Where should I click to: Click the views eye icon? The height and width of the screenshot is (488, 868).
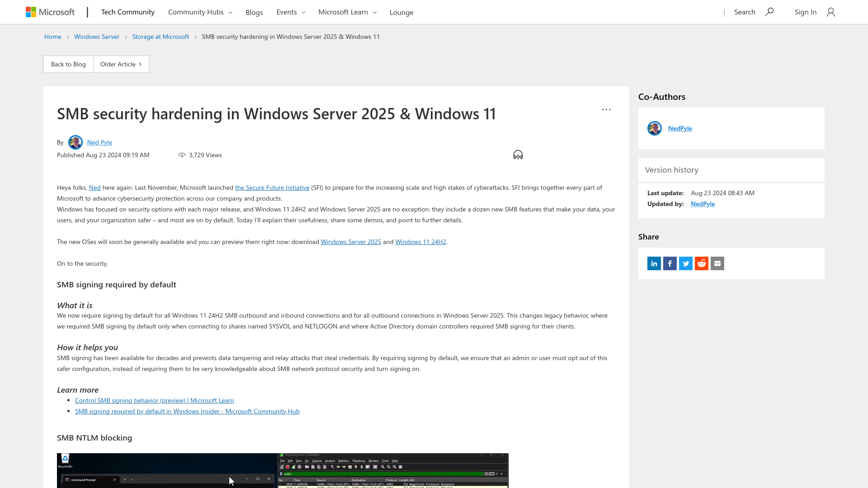182,155
